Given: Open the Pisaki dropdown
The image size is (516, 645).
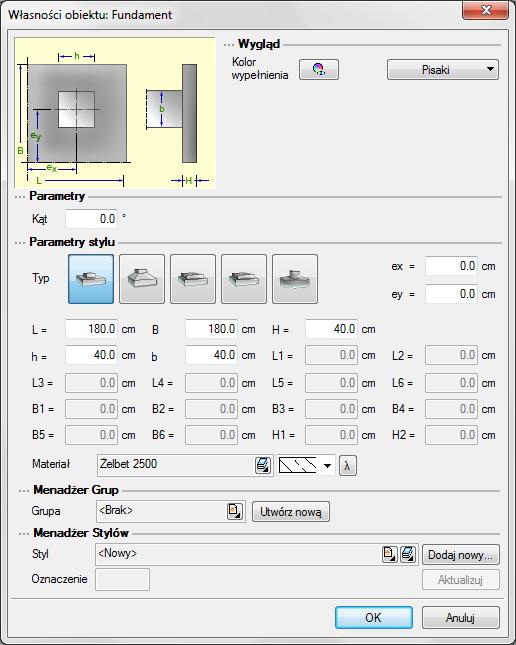Looking at the screenshot, I should (443, 70).
